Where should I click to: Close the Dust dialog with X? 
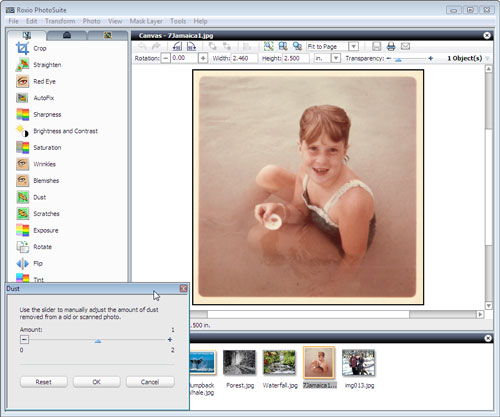(x=183, y=289)
